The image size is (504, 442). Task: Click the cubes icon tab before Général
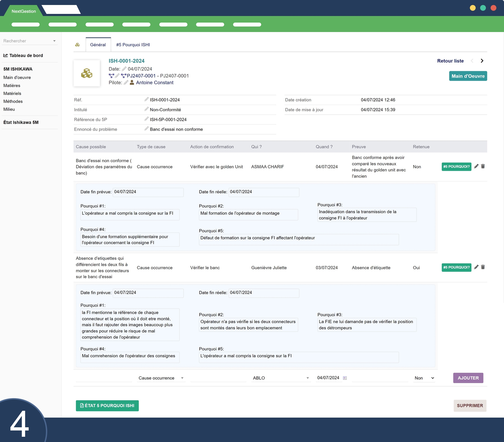77,45
